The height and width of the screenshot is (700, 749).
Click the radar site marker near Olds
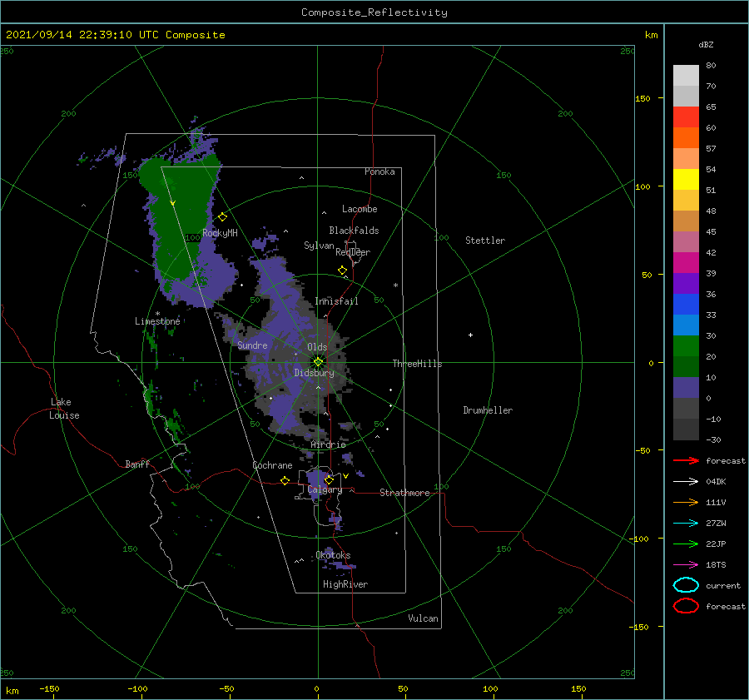click(x=318, y=362)
